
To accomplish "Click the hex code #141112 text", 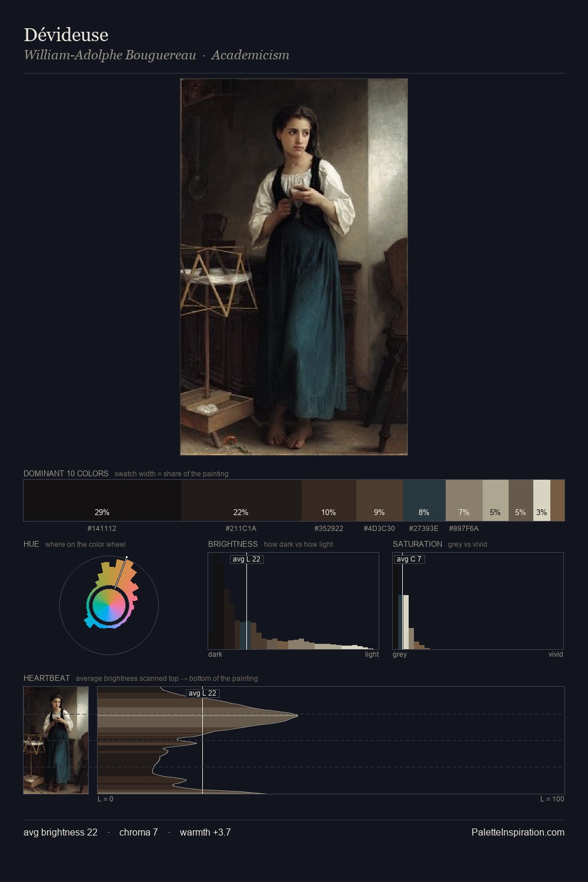I will [102, 529].
